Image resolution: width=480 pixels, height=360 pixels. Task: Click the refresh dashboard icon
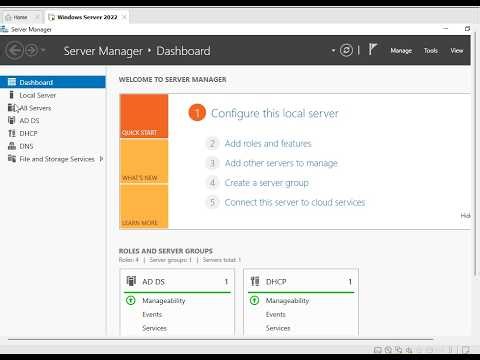(346, 50)
